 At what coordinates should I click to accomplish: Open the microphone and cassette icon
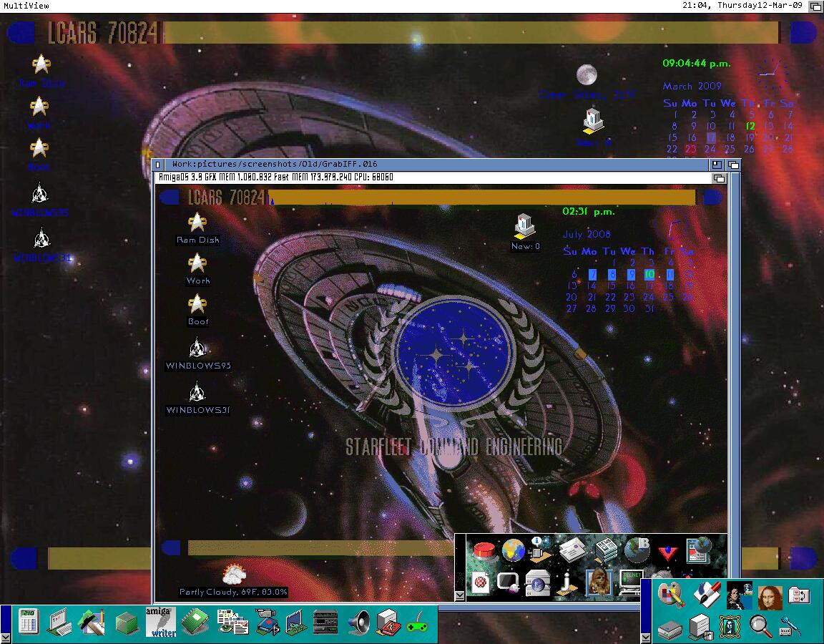pos(790,627)
